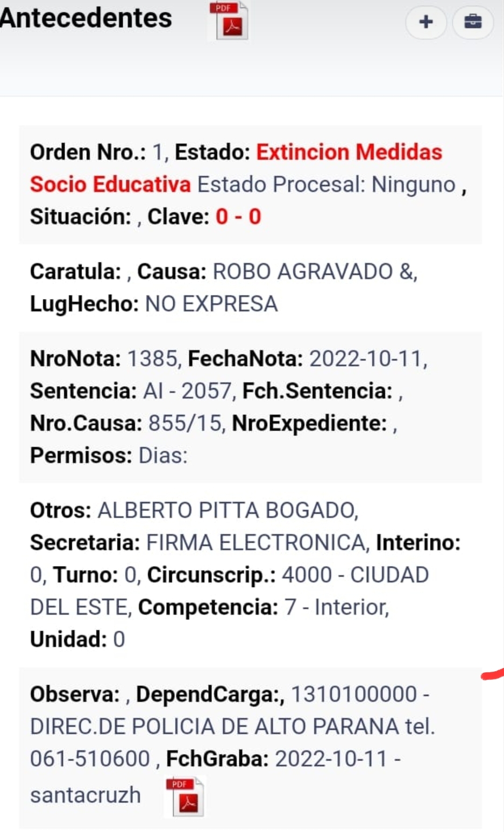The width and height of the screenshot is (504, 832).
Task: Select NroNota value 1385
Action: click(x=152, y=359)
